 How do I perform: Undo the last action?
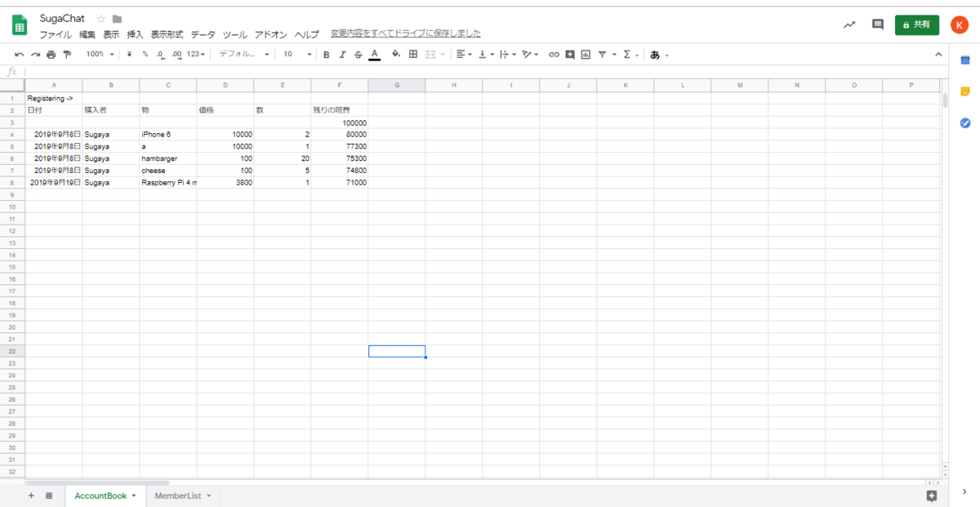point(19,55)
